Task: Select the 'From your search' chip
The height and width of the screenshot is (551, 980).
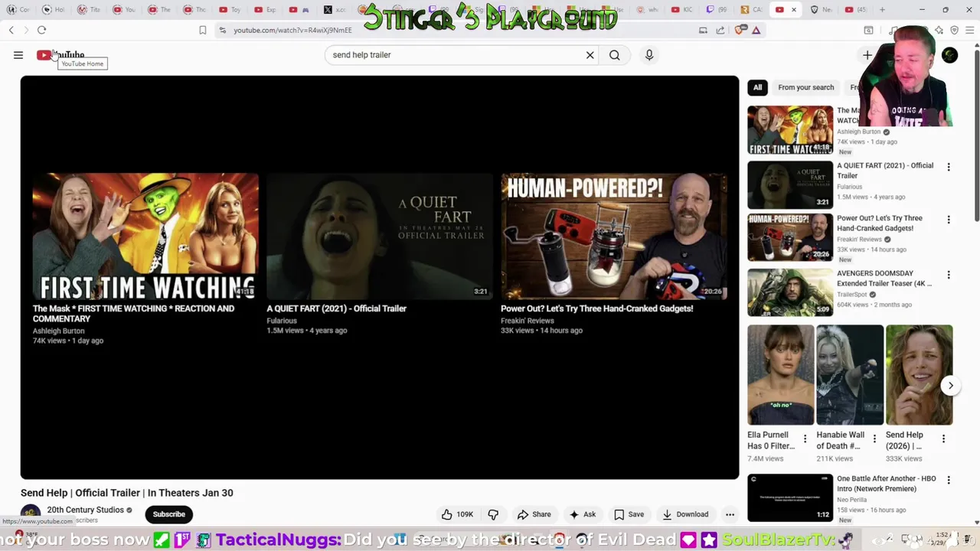Action: [x=805, y=87]
